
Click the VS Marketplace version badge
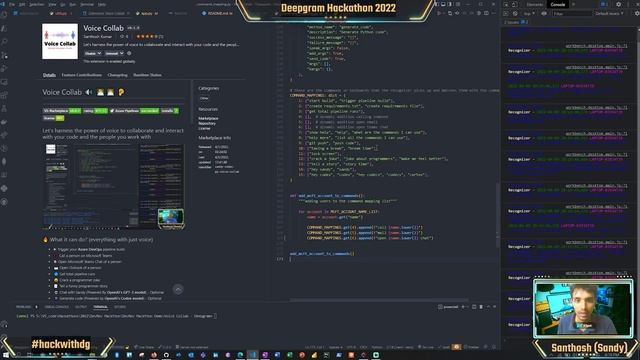[62, 111]
